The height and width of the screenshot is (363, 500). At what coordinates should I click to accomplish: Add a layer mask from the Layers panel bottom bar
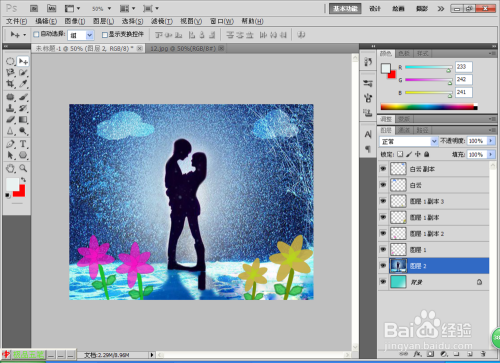click(x=430, y=353)
